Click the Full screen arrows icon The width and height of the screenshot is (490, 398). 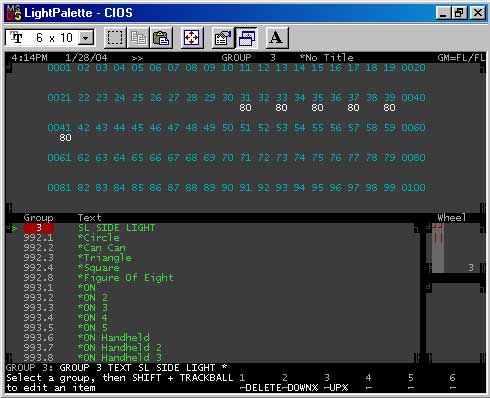pyautogui.click(x=192, y=38)
